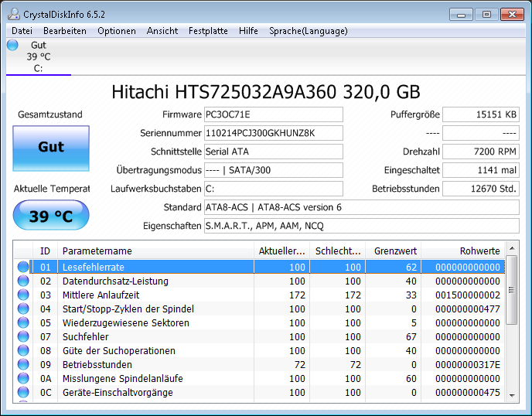Click the Schlecht... column header
The image size is (532, 416).
338,251
